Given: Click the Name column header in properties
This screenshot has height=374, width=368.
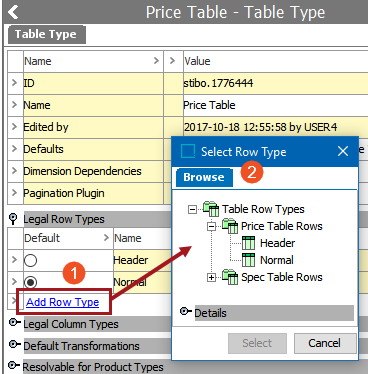Looking at the screenshot, I should [x=93, y=61].
